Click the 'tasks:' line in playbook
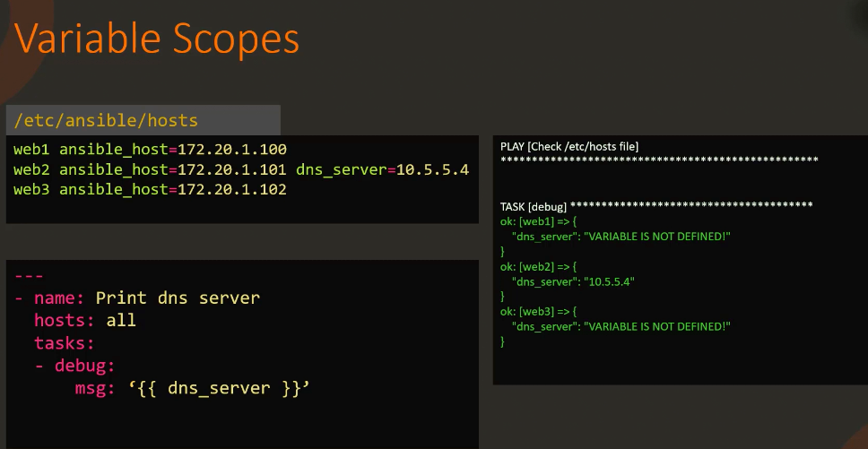This screenshot has height=449, width=868. pos(65,343)
